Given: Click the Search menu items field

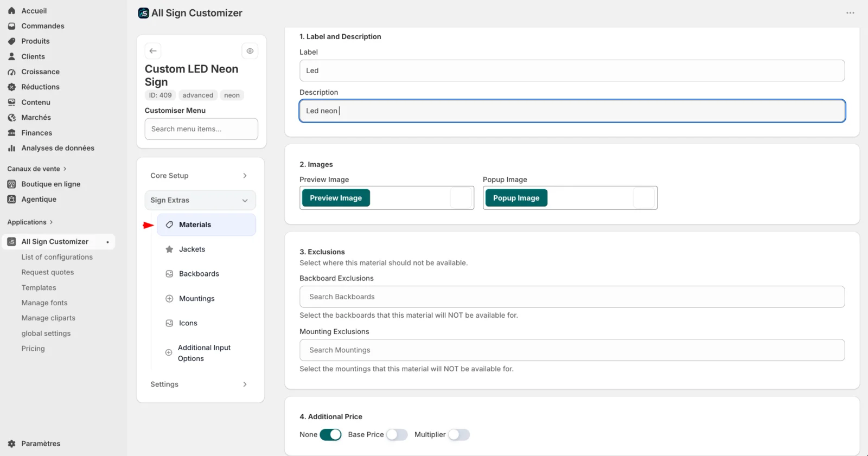Looking at the screenshot, I should click(x=201, y=129).
